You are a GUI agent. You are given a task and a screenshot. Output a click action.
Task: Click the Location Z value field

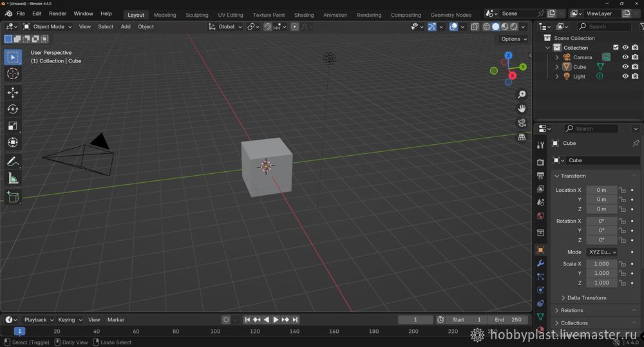(x=601, y=209)
